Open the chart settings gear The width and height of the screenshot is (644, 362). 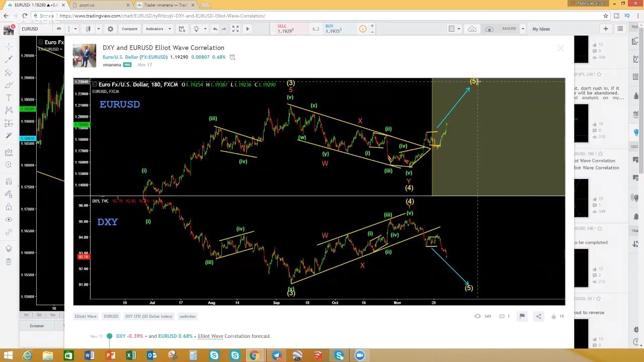coord(111,29)
